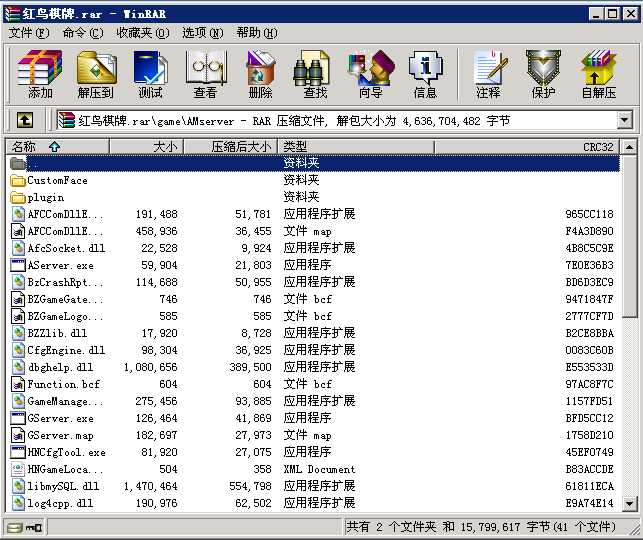Open the 收藏夹(O) menu

click(142, 33)
